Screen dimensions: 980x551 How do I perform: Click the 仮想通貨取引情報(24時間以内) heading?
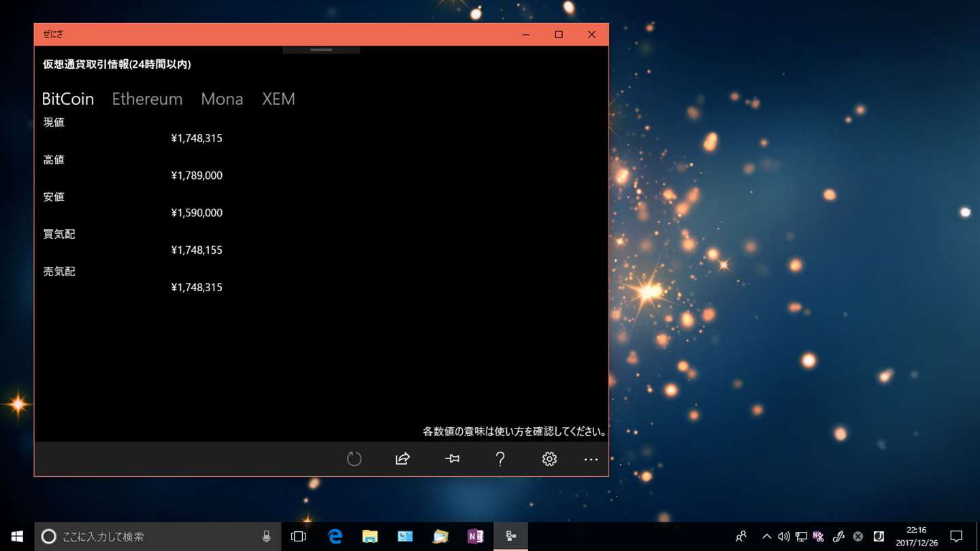117,65
